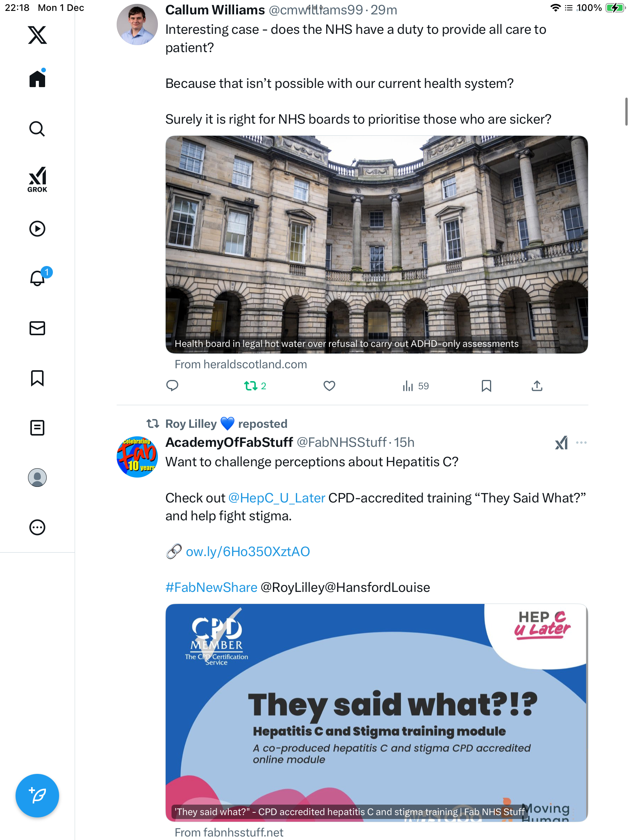Click the page scrollbar handle
This screenshot has width=630, height=840.
626,112
